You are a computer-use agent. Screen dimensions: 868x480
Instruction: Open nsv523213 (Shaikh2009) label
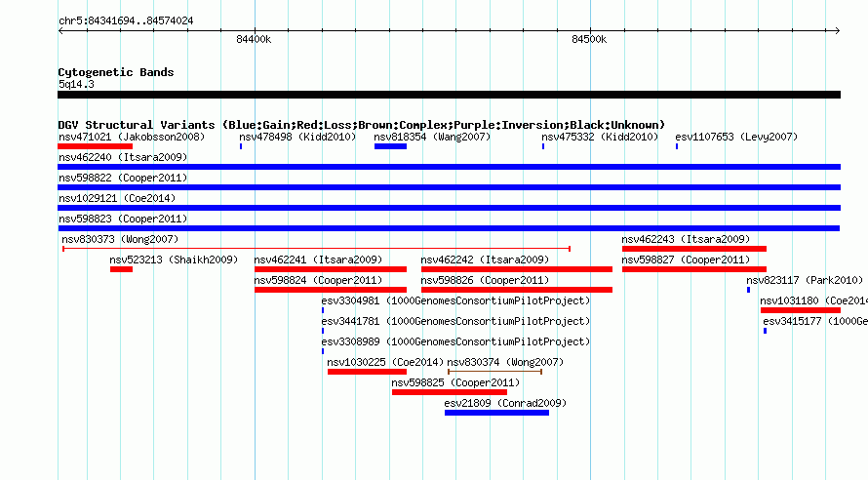coord(174,260)
